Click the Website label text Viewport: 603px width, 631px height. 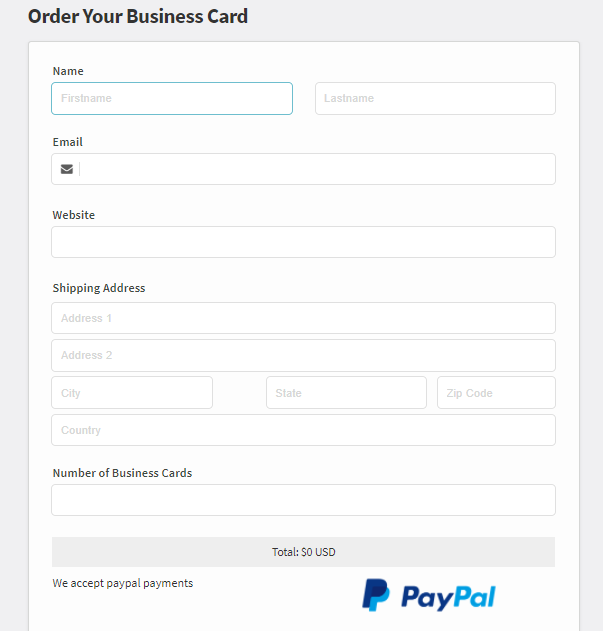[74, 215]
